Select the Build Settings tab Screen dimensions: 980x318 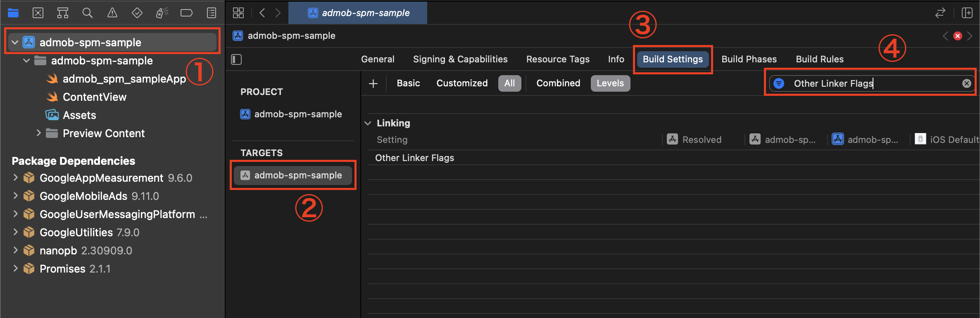(673, 59)
